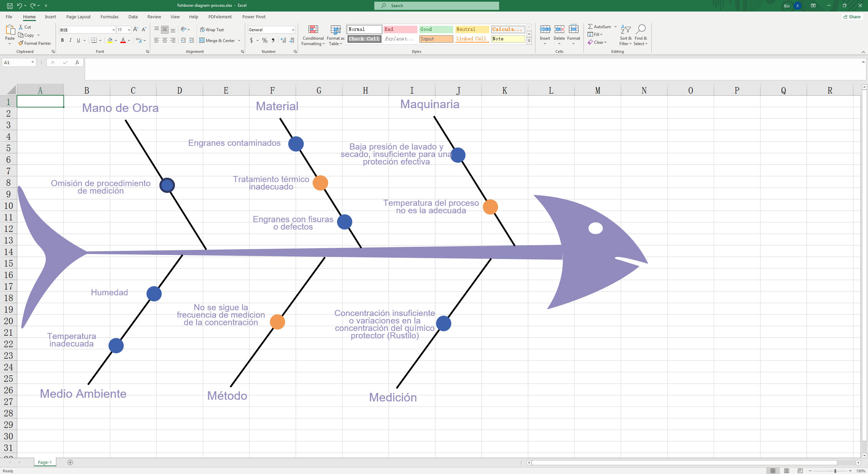Toggle bold formatting
Screen dimensions: 868x474
coord(62,40)
